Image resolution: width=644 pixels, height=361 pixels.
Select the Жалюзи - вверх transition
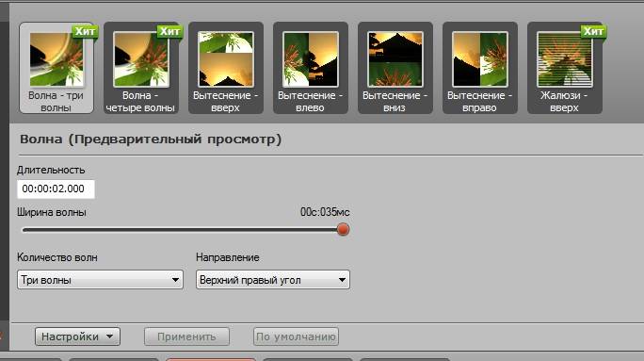click(x=564, y=68)
